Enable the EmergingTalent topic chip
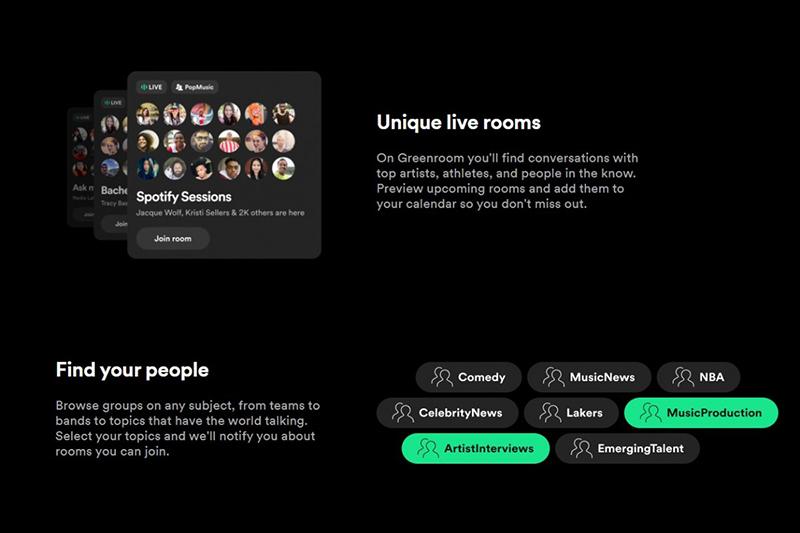Image resolution: width=800 pixels, height=533 pixels. click(x=627, y=448)
